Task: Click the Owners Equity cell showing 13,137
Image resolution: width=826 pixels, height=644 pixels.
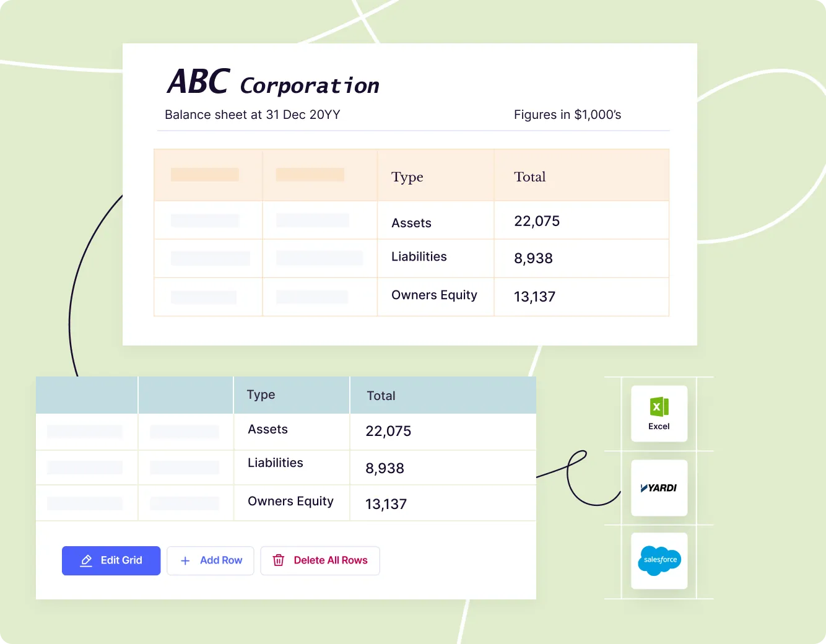Action: coord(386,503)
